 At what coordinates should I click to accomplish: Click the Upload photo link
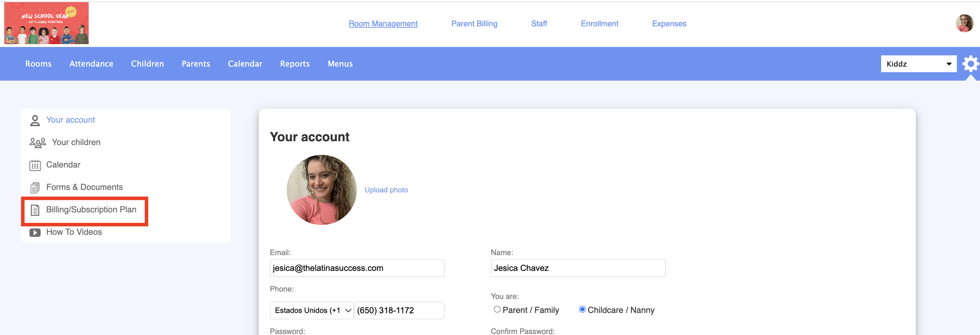(386, 190)
